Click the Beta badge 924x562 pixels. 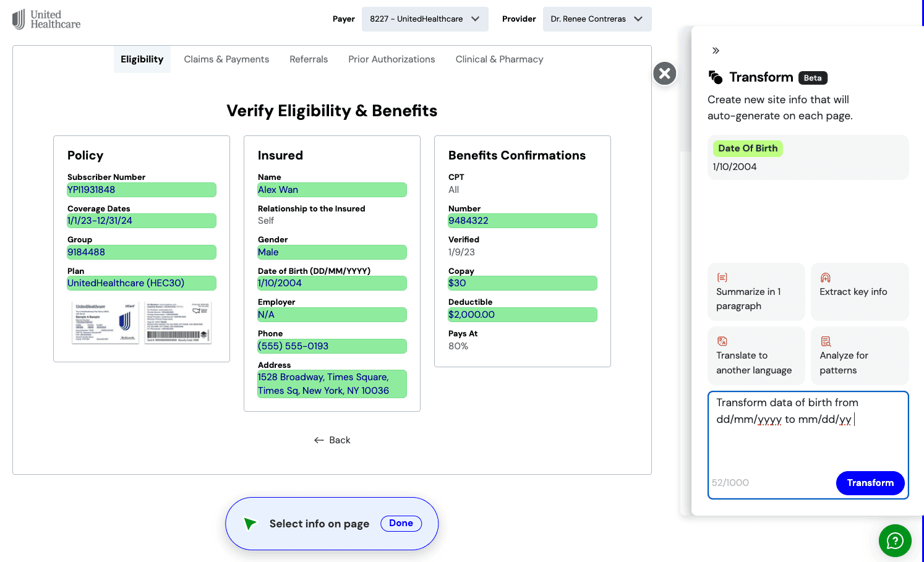[x=813, y=78]
